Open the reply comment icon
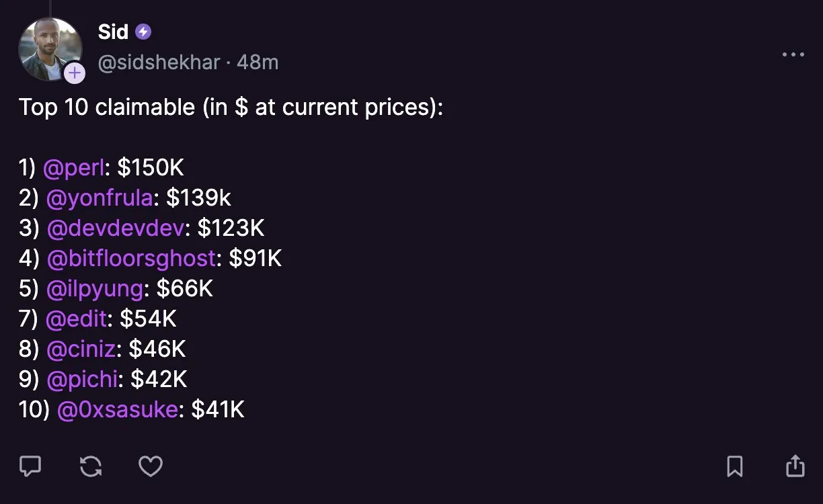 click(30, 466)
